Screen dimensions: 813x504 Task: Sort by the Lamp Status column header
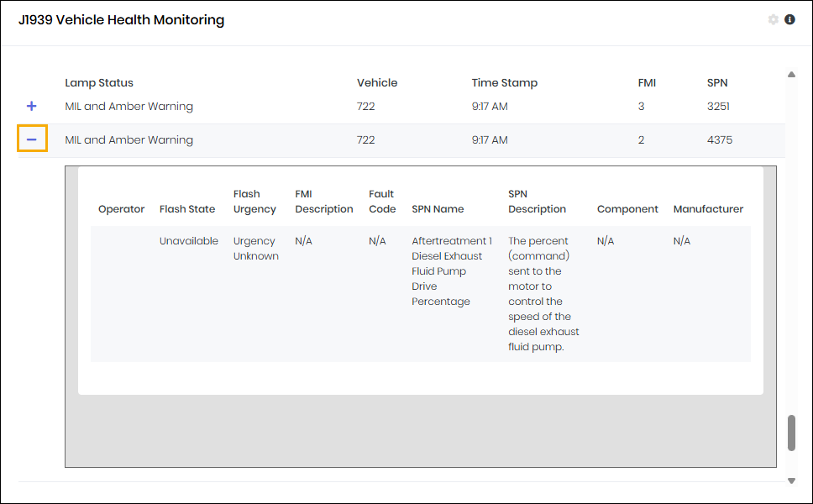click(99, 83)
